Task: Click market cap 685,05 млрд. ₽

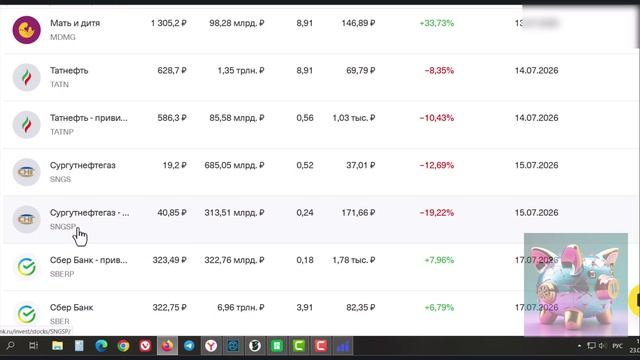Action: (x=234, y=165)
